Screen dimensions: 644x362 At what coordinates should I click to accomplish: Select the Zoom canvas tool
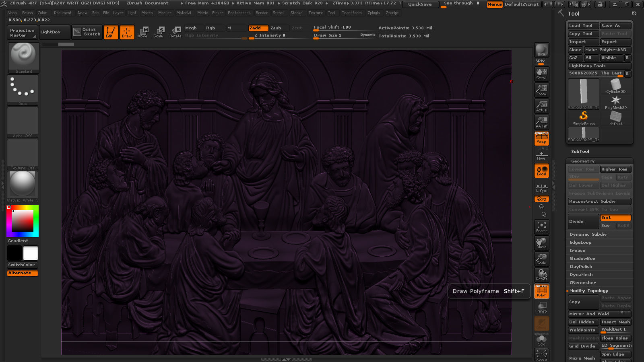[541, 90]
